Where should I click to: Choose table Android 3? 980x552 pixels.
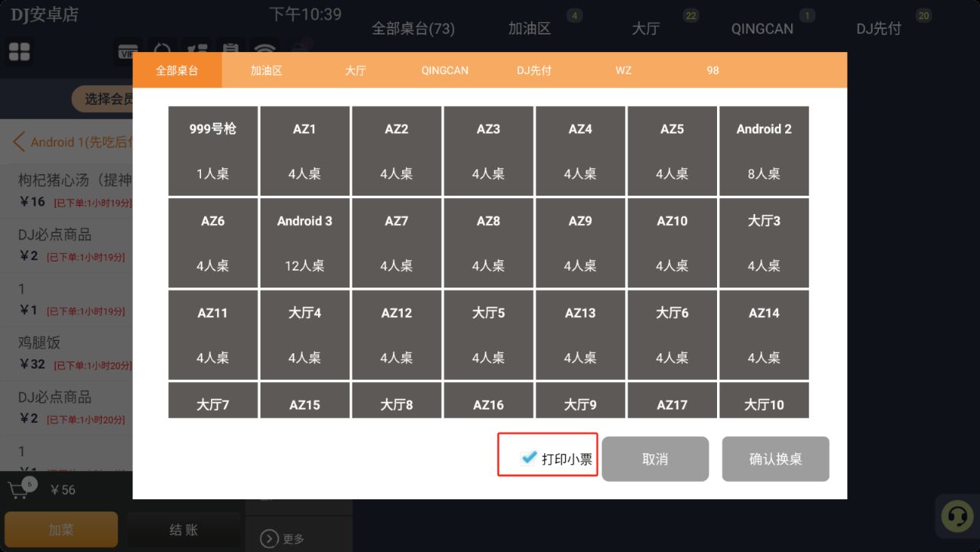pos(305,242)
